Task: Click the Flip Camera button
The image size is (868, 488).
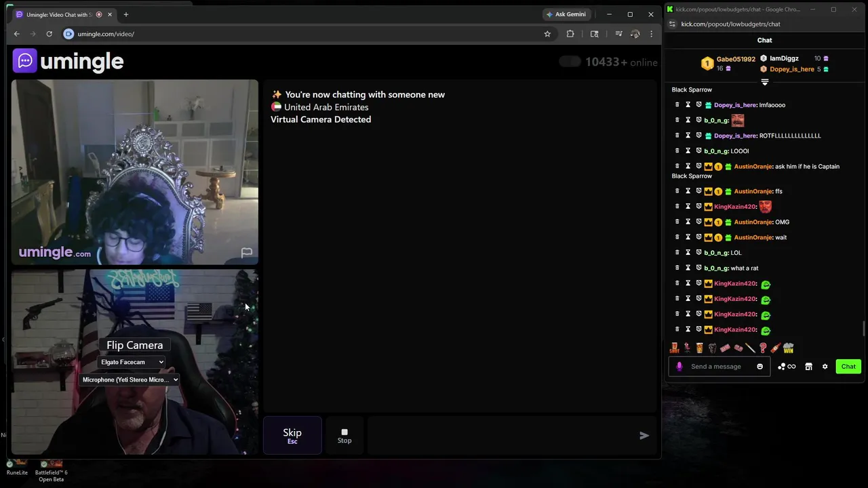Action: click(x=134, y=345)
